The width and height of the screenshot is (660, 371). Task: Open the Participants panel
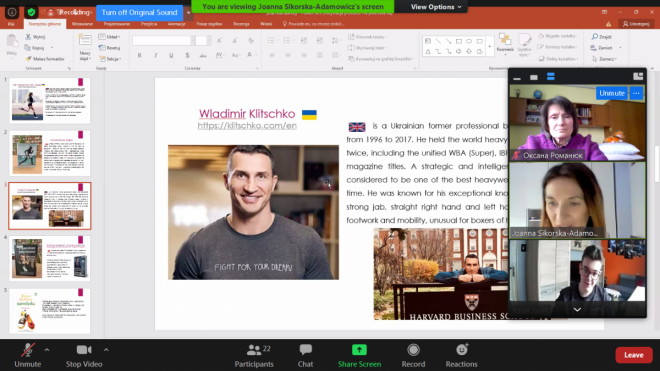coord(254,355)
